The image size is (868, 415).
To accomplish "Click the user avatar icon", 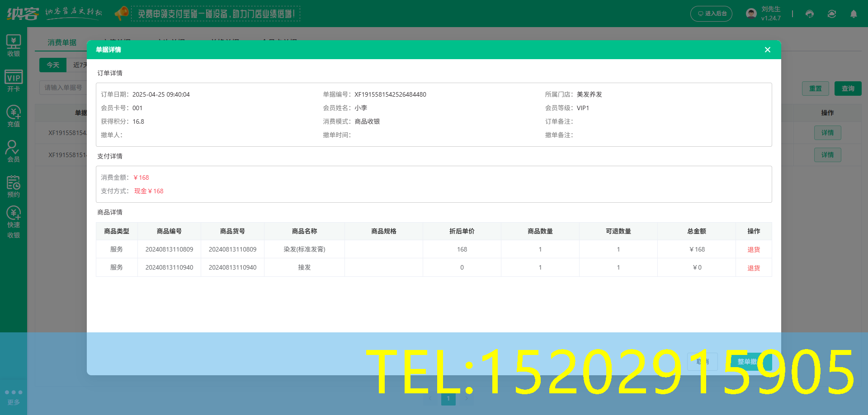I will [x=751, y=14].
